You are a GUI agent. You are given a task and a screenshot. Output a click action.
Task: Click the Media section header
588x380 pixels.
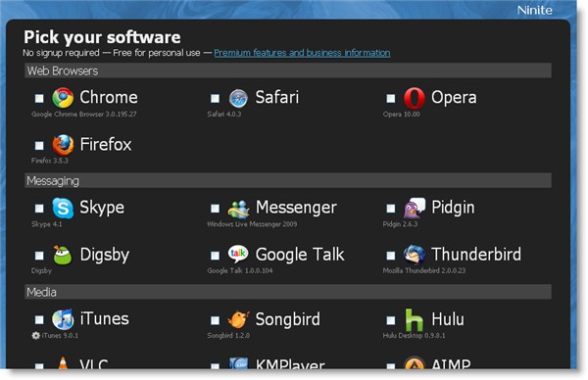288,292
